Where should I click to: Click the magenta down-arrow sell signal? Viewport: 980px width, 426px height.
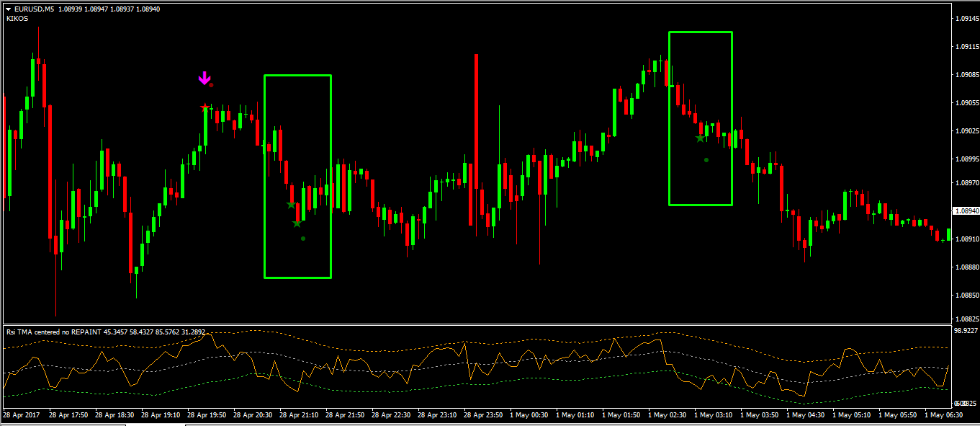pos(204,78)
